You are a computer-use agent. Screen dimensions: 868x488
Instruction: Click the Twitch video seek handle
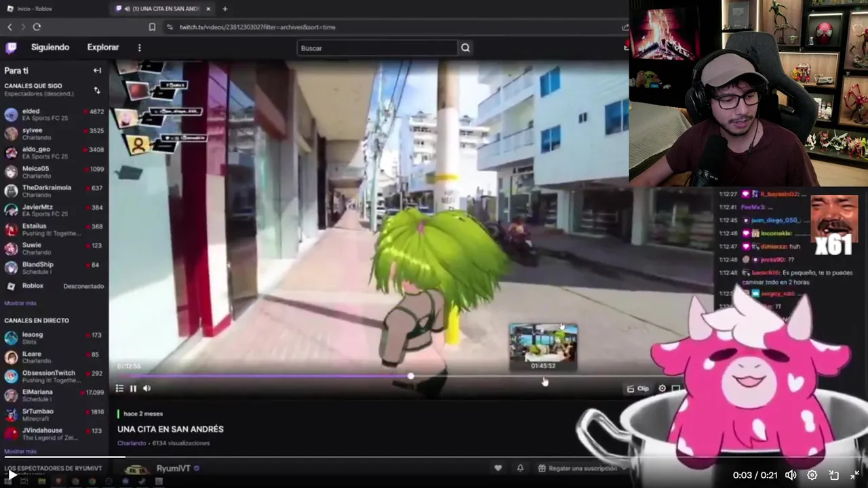pos(410,376)
